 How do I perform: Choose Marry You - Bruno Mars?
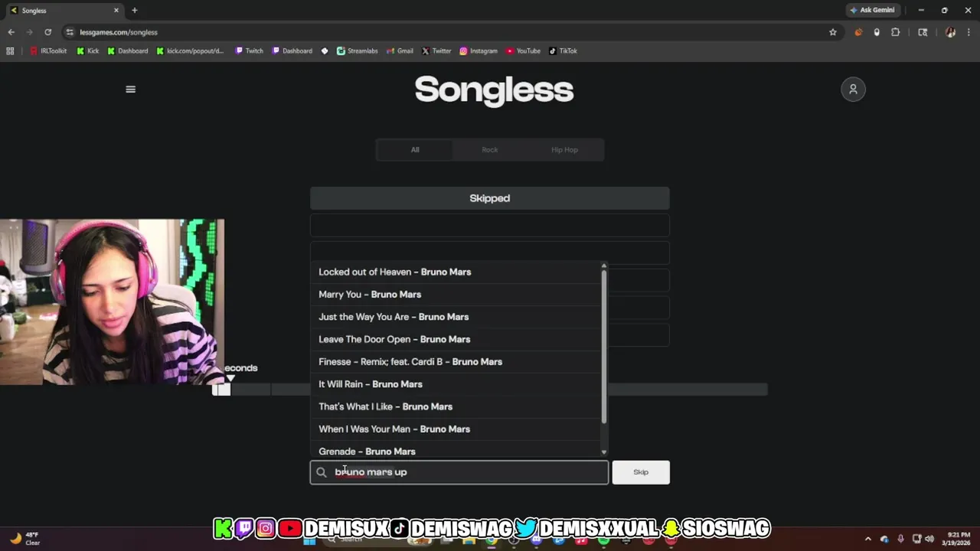456,295
